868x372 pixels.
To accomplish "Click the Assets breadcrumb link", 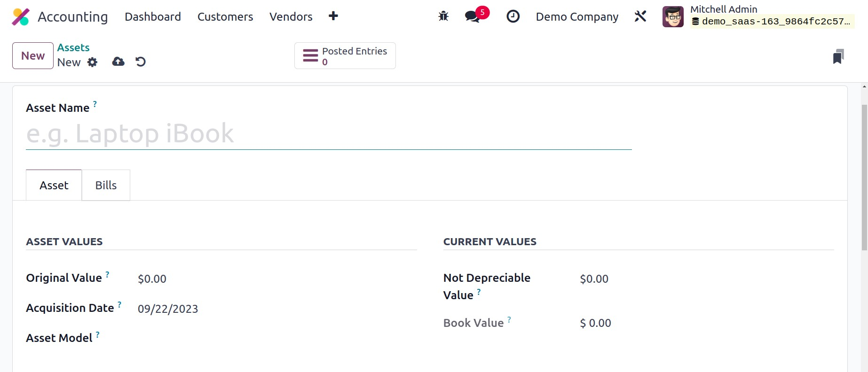I will [x=73, y=47].
